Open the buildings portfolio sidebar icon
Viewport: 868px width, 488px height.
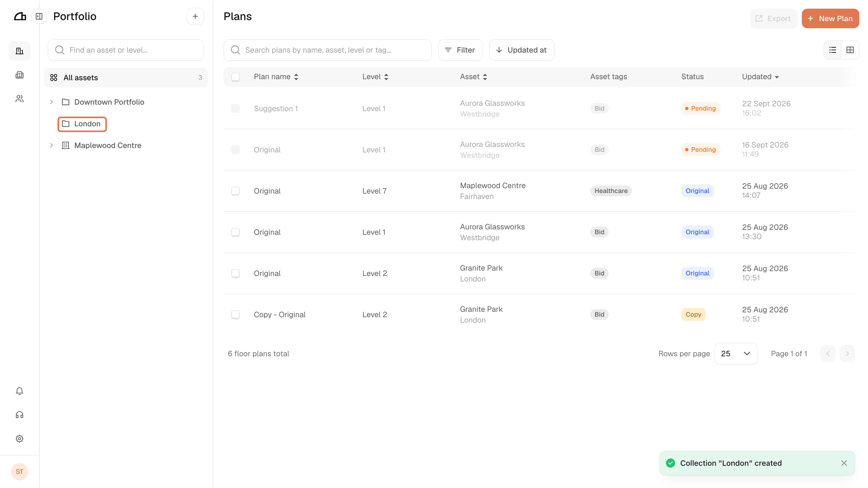click(x=20, y=51)
